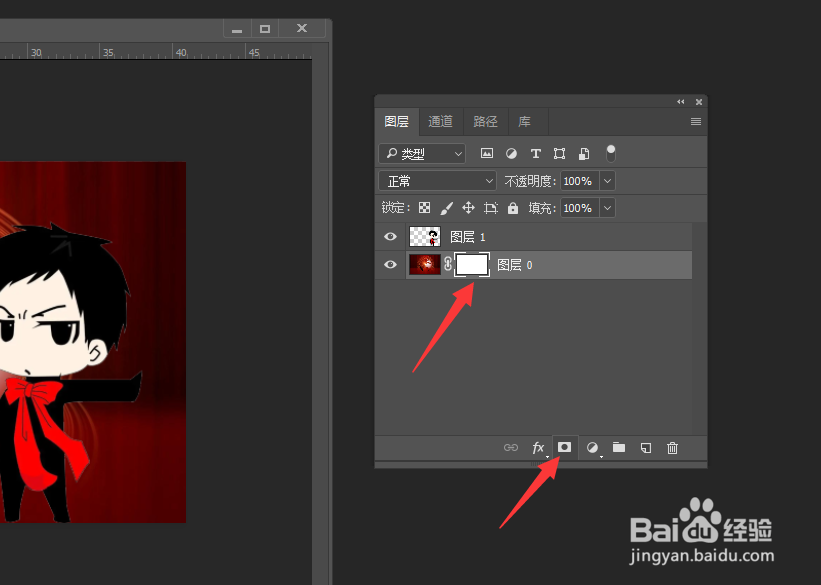Create a new layer group
The width and height of the screenshot is (821, 585).
point(619,447)
